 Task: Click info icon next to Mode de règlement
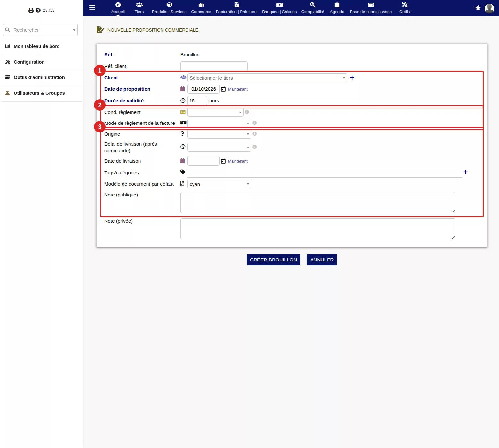tap(255, 123)
